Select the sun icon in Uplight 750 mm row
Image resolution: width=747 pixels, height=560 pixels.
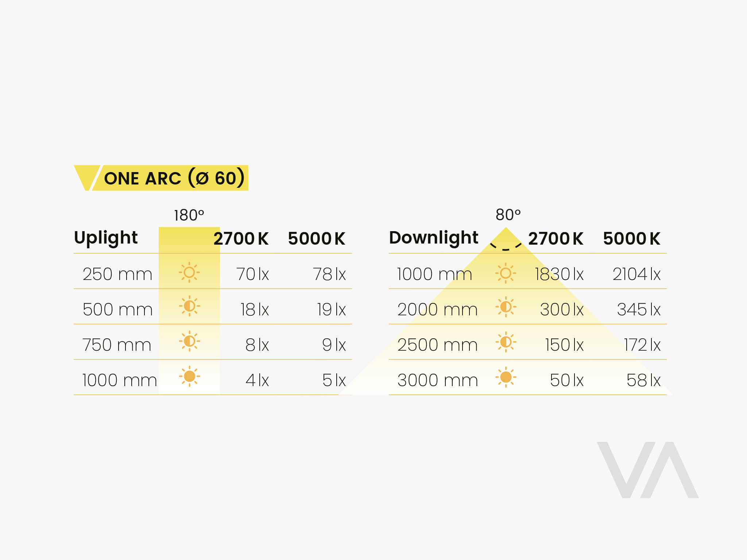pyautogui.click(x=189, y=341)
